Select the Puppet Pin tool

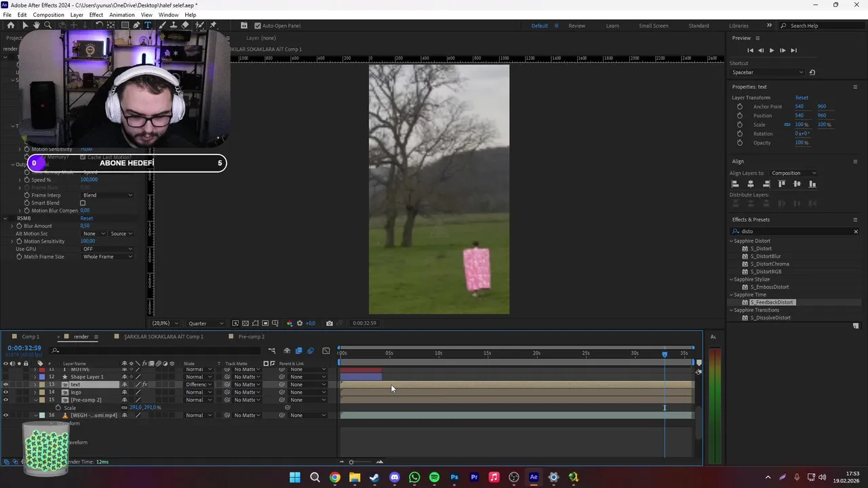pos(213,25)
